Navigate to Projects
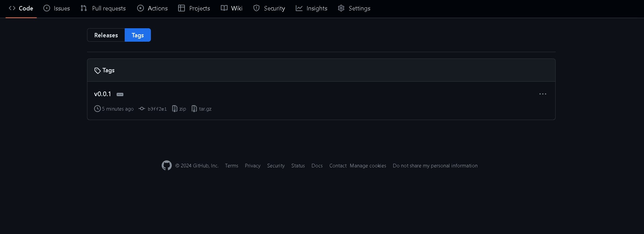The height and width of the screenshot is (234, 644). click(194, 8)
